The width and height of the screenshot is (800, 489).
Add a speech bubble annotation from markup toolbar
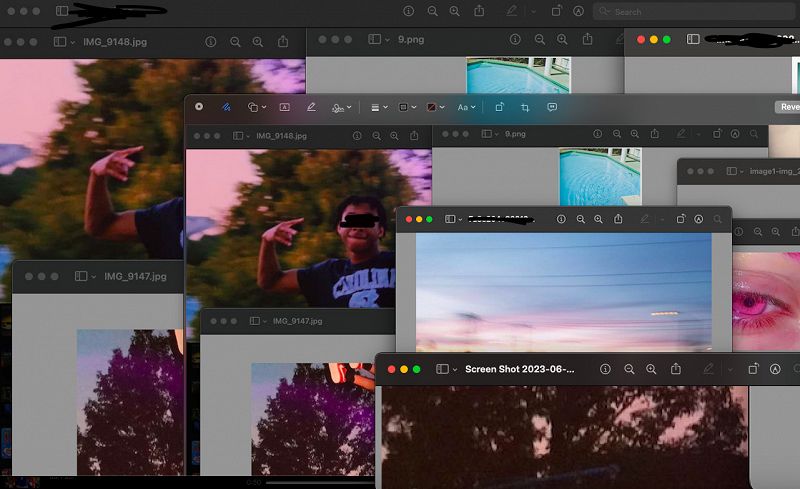click(x=552, y=106)
